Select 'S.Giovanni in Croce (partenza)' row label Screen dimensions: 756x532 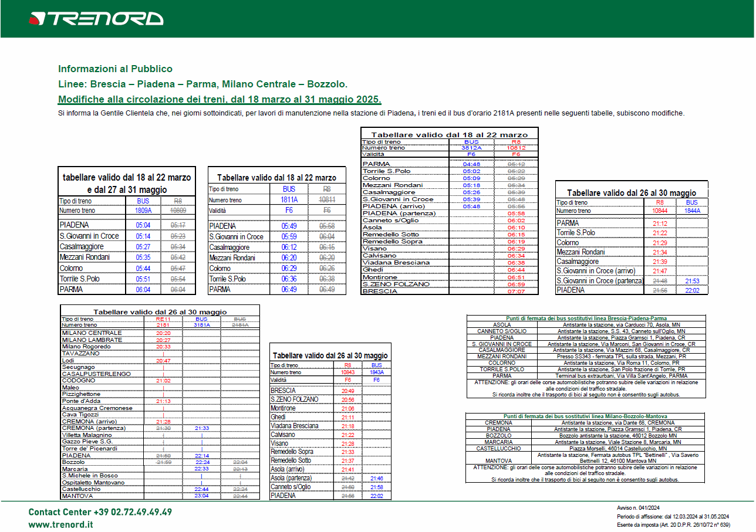pyautogui.click(x=599, y=280)
